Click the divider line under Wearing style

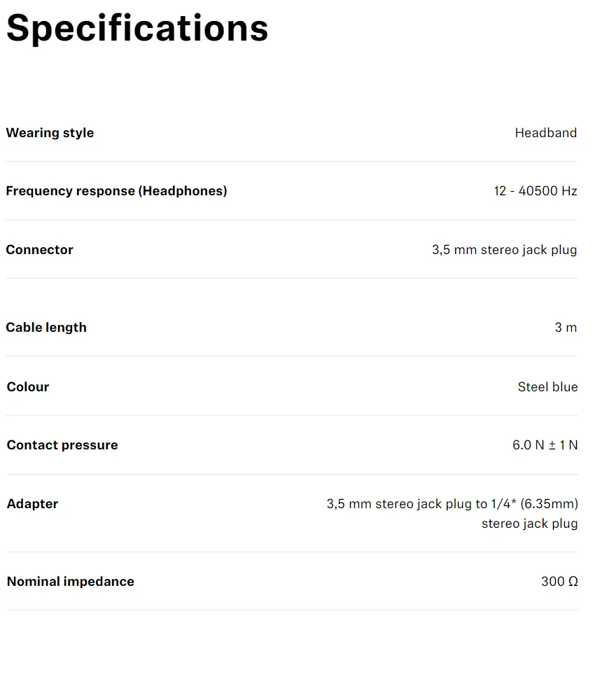pos(291,161)
